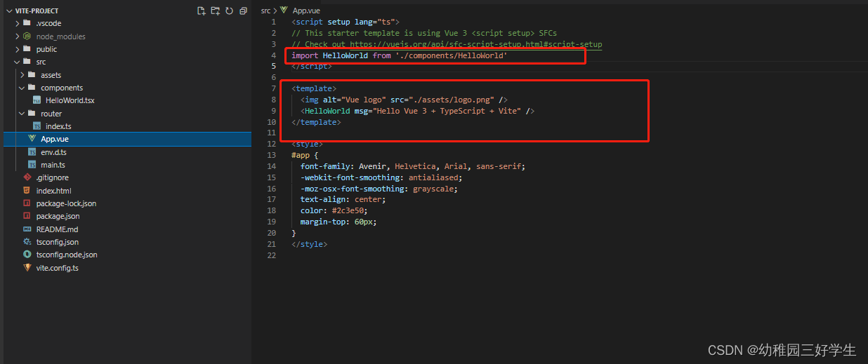Click the index.ts TypeScript file icon
Screen dimensions: 868x364
[37, 126]
